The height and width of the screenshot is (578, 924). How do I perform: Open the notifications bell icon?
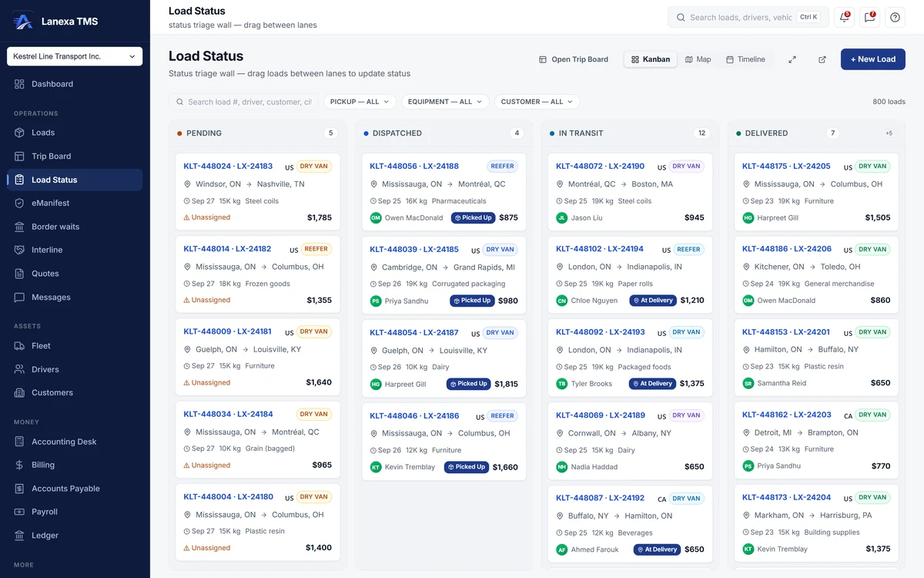844,17
